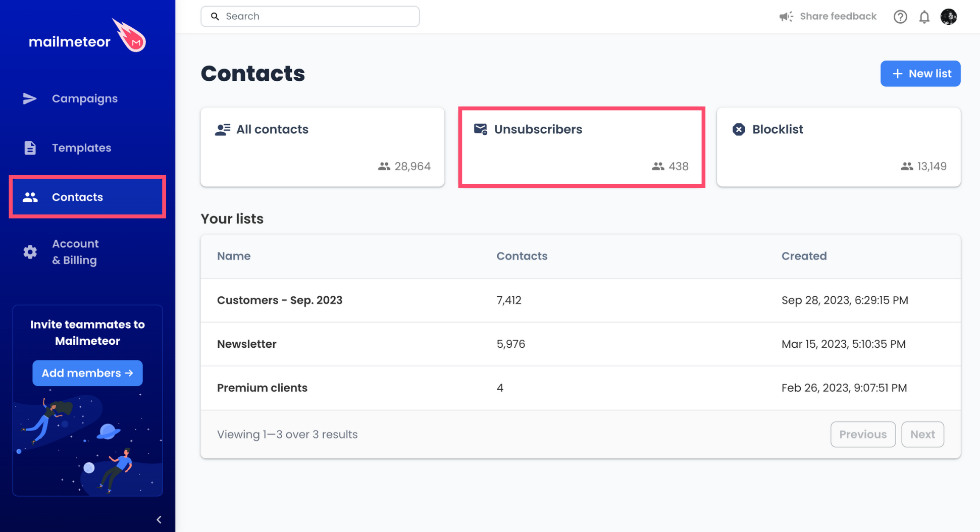Image resolution: width=980 pixels, height=532 pixels.
Task: Click the Previous page button
Action: point(863,434)
